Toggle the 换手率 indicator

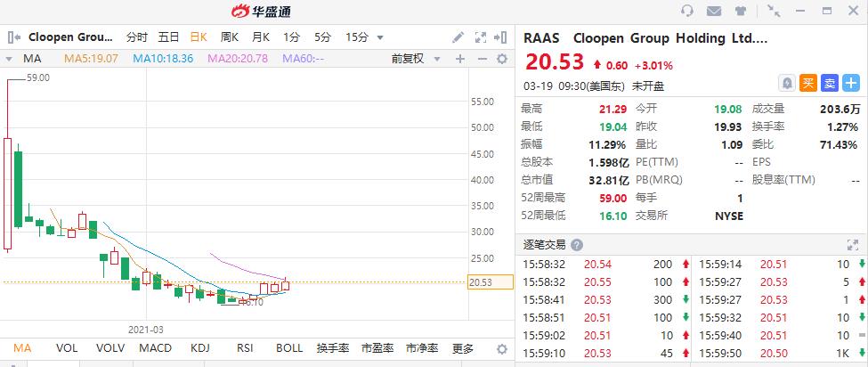333,348
